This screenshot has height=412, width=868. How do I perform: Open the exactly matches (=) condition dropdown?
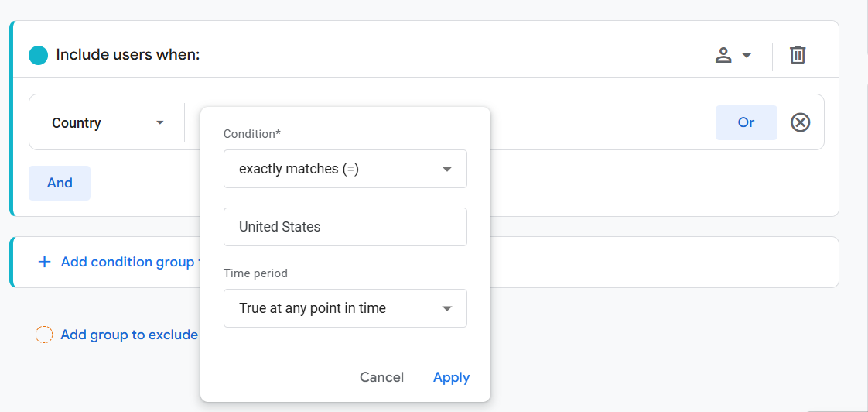(x=345, y=169)
